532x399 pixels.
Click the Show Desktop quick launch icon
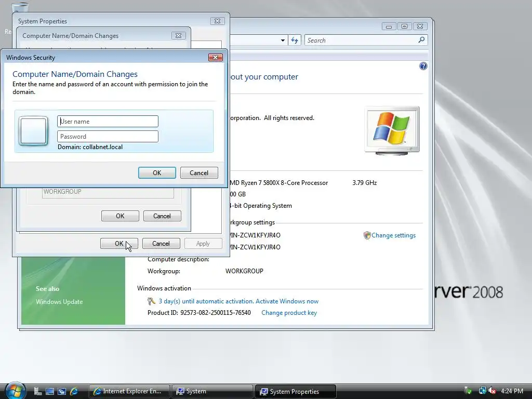coord(50,391)
